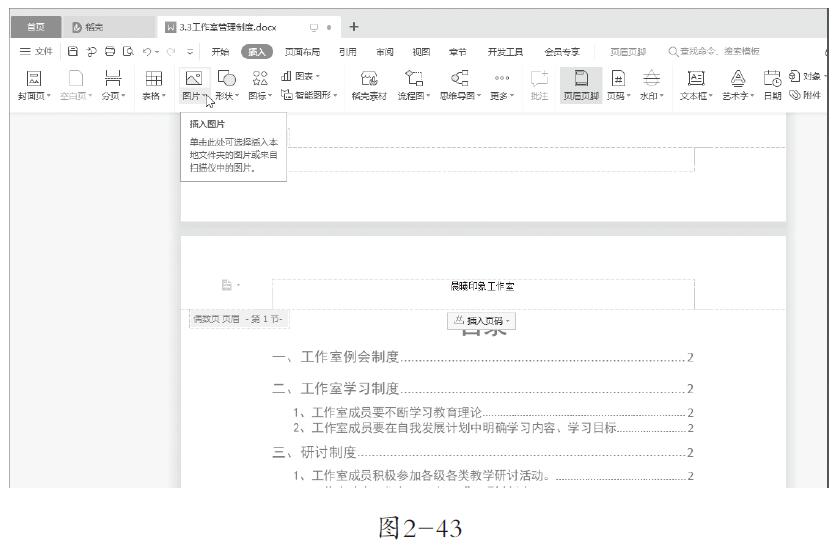Expand the quick access toolbar customize arrow

click(x=190, y=52)
